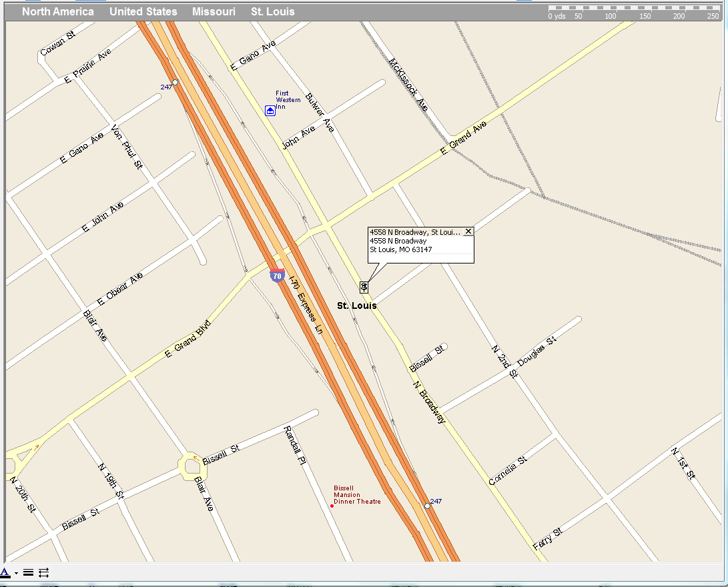Select the First Western Inn lodging icon
Screen dimensions: 728x587
click(x=270, y=111)
